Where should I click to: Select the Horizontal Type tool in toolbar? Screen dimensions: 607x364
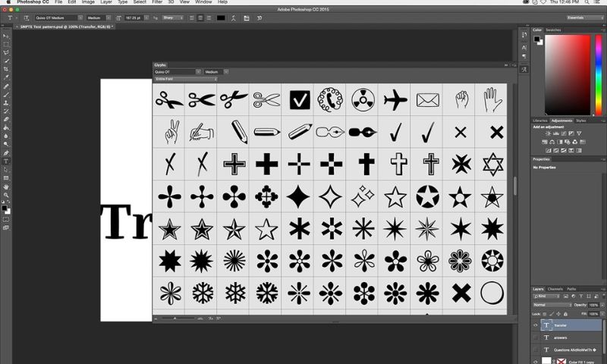(x=6, y=161)
